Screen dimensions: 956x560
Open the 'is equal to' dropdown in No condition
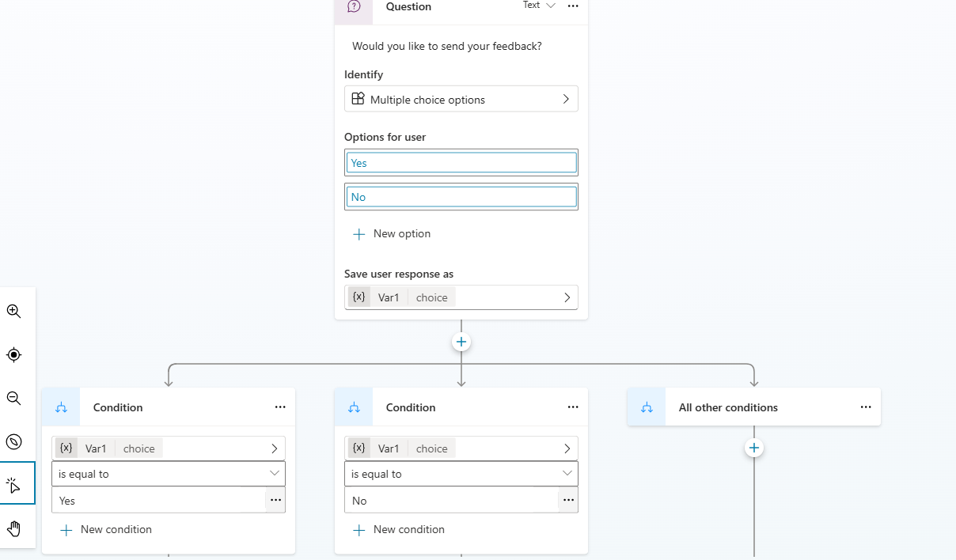coord(461,474)
